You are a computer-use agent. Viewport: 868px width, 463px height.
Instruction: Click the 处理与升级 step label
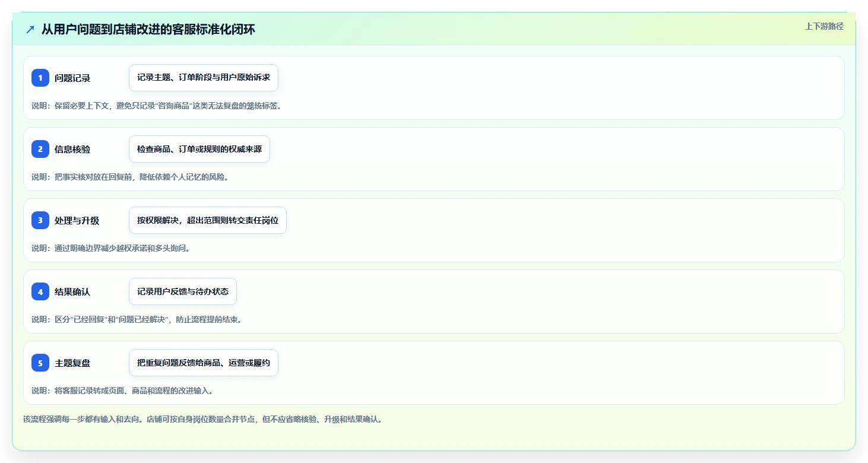(x=77, y=220)
